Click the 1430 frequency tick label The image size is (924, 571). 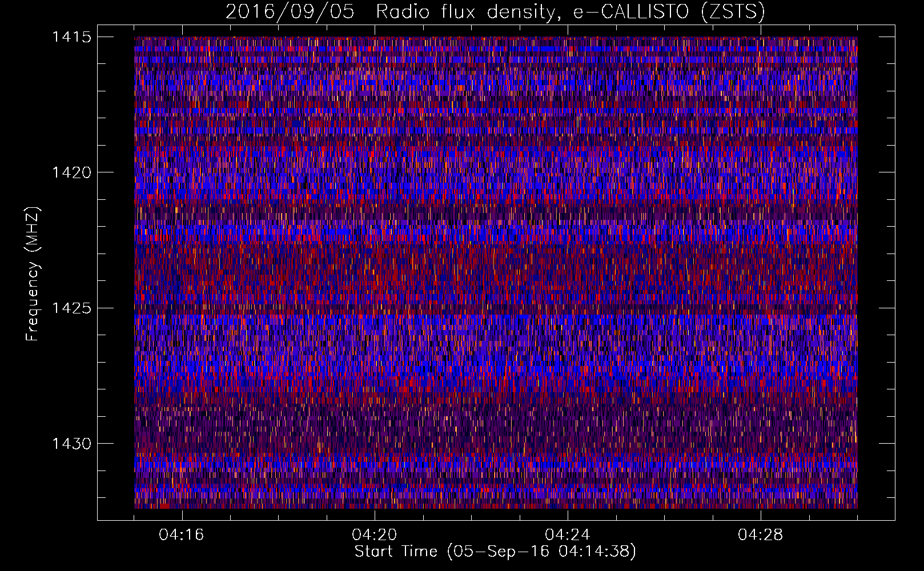coord(71,444)
